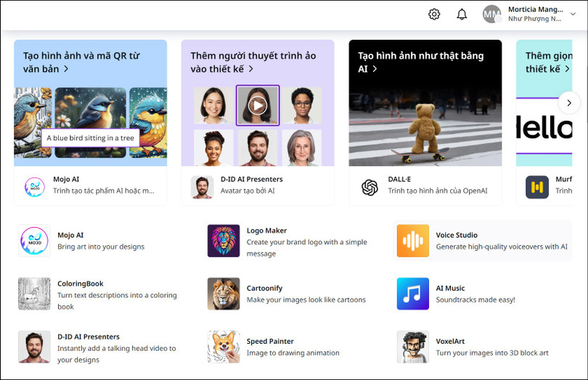The image size is (588, 380).
Task: Open the Logo Maker lion icon
Action: tap(224, 241)
